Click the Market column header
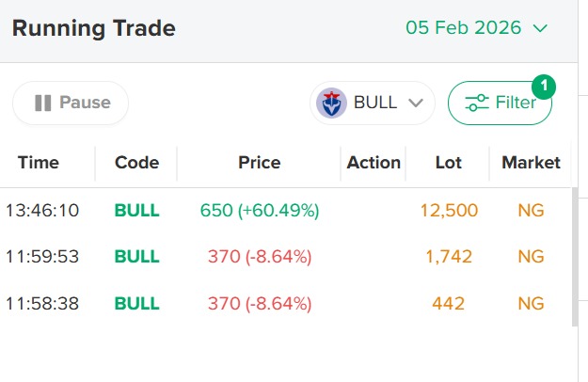Screen dimensions: 588x382 click(x=531, y=163)
